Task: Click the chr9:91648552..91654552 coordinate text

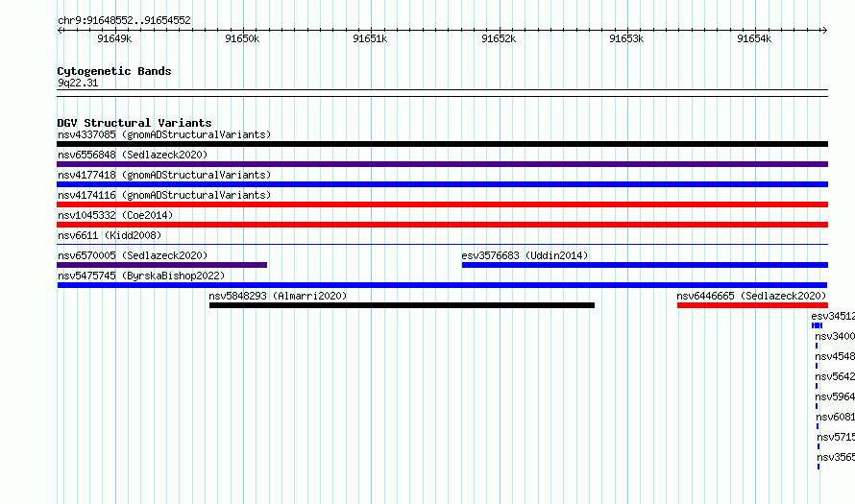Action: coord(124,21)
